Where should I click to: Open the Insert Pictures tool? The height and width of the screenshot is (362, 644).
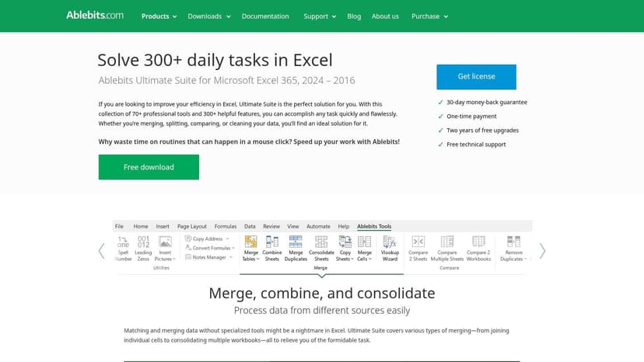point(165,249)
